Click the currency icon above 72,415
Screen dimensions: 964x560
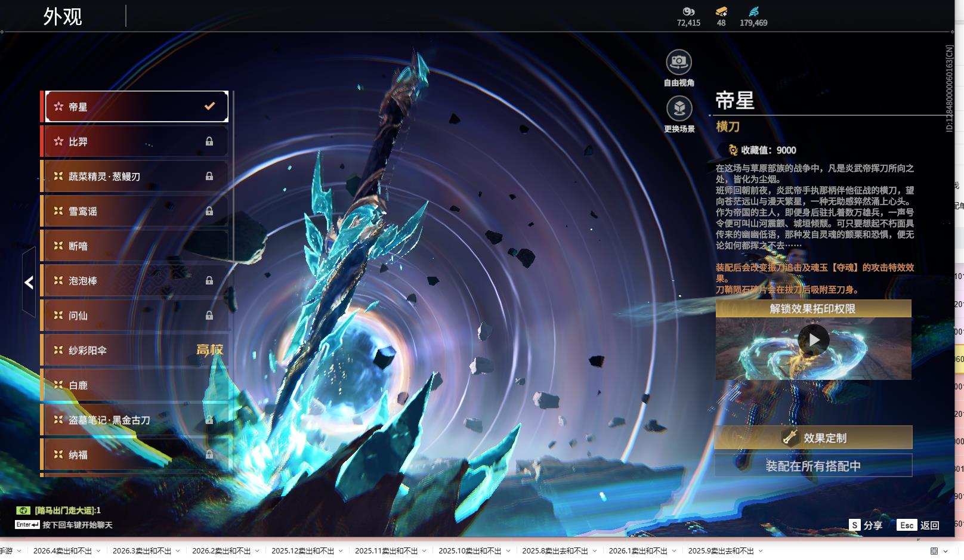click(688, 11)
